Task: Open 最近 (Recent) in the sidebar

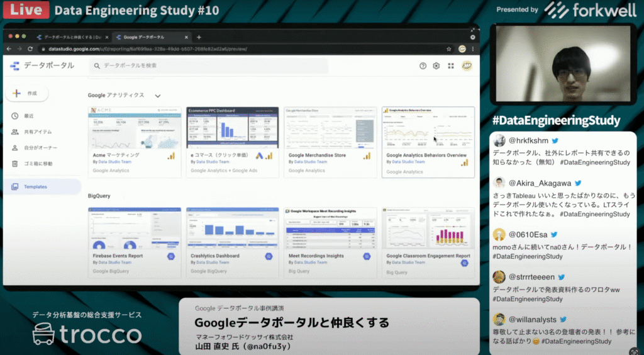Action: tap(29, 116)
